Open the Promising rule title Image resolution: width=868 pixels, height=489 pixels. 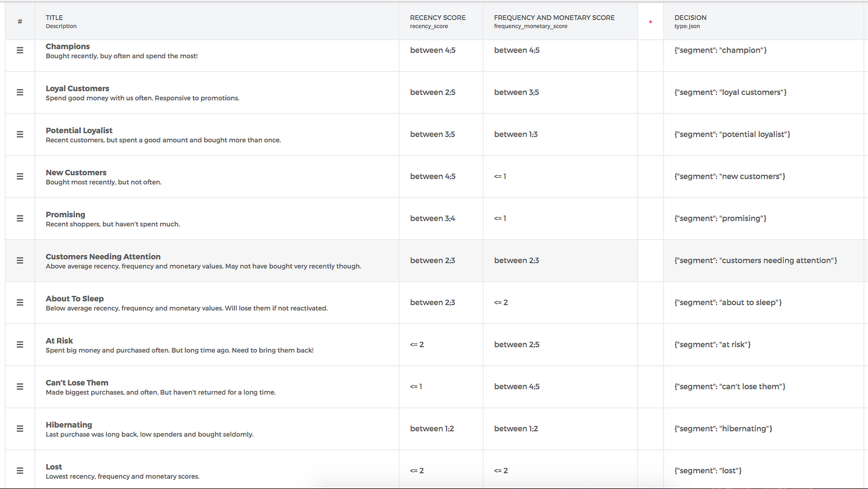pyautogui.click(x=66, y=214)
